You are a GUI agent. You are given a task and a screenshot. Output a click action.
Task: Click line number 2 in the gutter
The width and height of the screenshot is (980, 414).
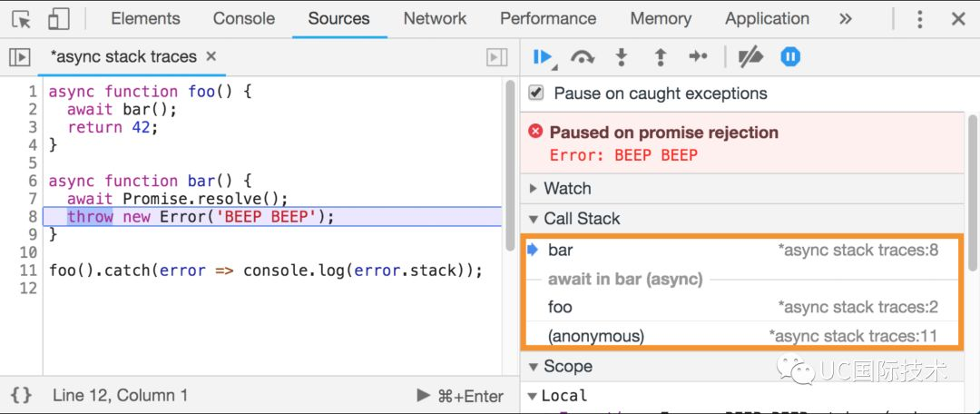point(32,110)
